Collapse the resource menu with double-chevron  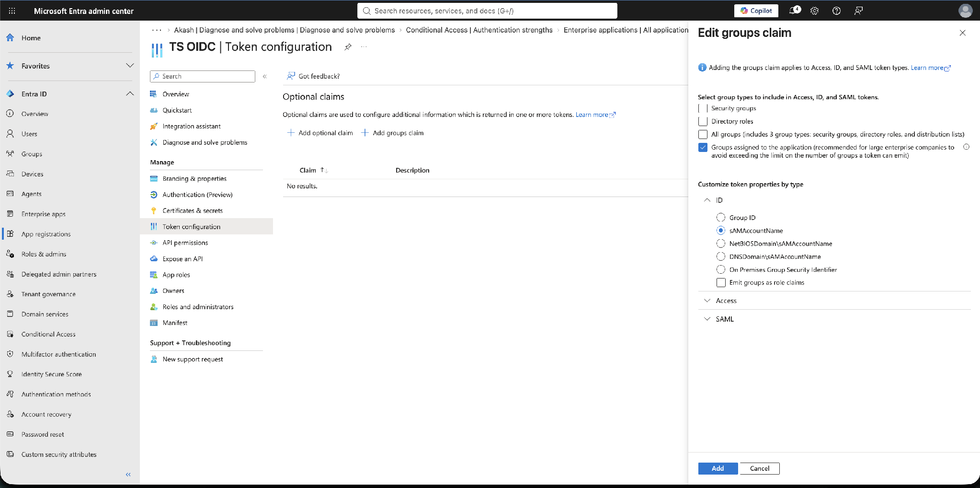pos(264,76)
